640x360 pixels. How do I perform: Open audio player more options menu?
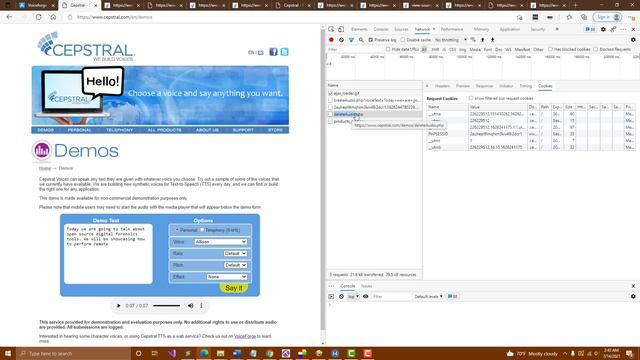(201, 306)
